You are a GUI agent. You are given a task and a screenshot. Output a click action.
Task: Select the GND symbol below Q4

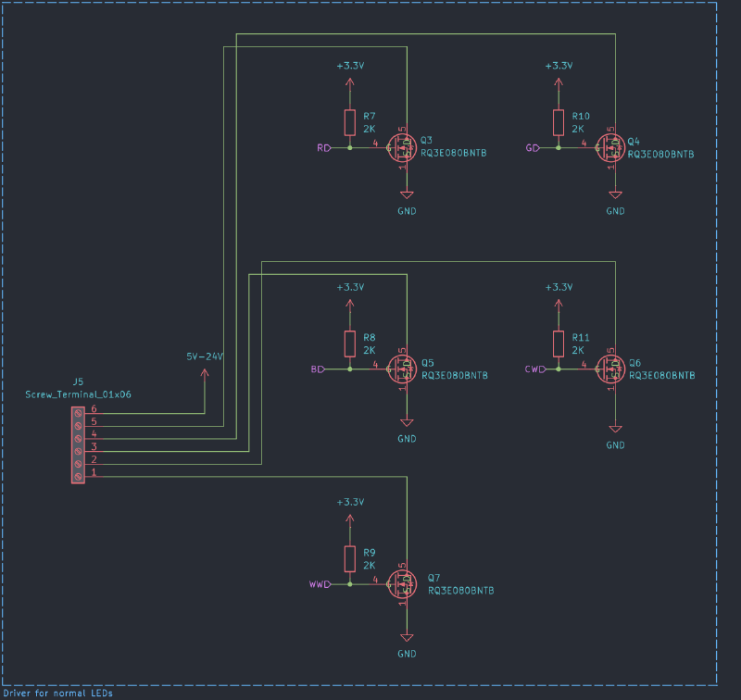tap(615, 194)
